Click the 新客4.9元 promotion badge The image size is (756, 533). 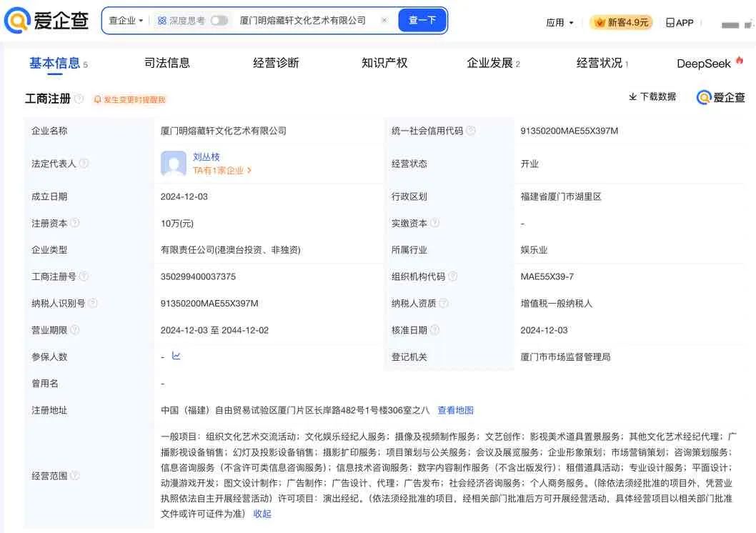(621, 23)
